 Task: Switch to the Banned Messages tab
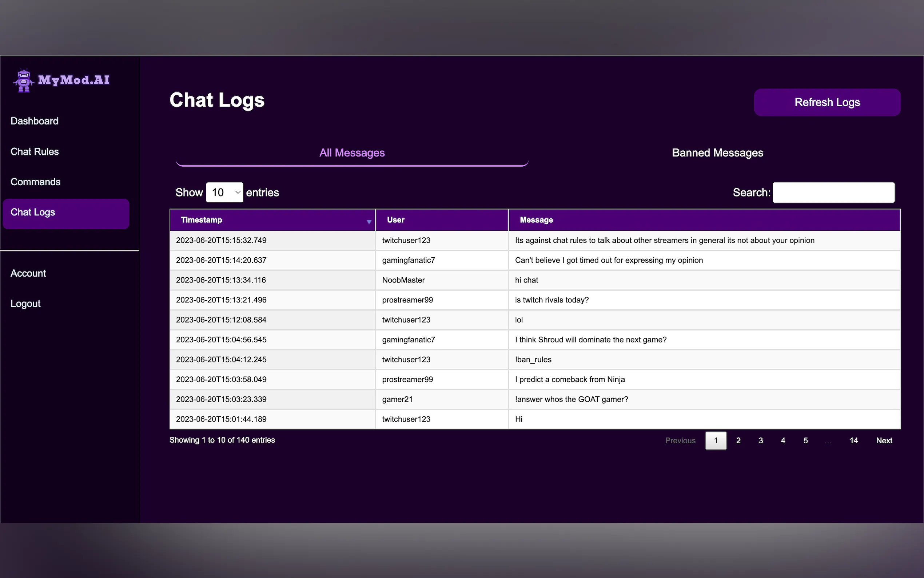coord(717,153)
